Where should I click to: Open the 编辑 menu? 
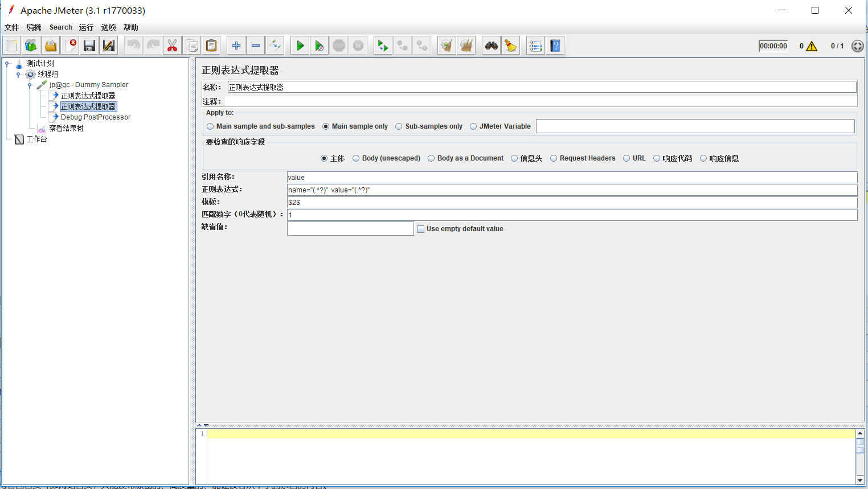tap(34, 27)
